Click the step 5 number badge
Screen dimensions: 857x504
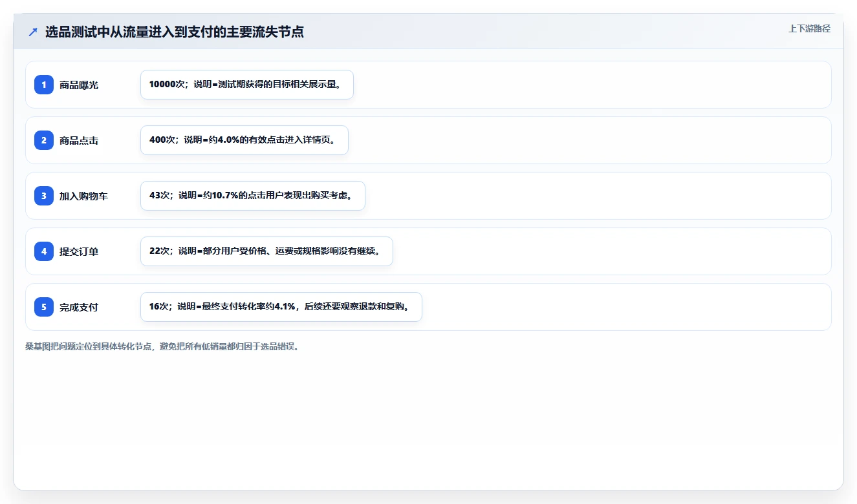(x=44, y=307)
